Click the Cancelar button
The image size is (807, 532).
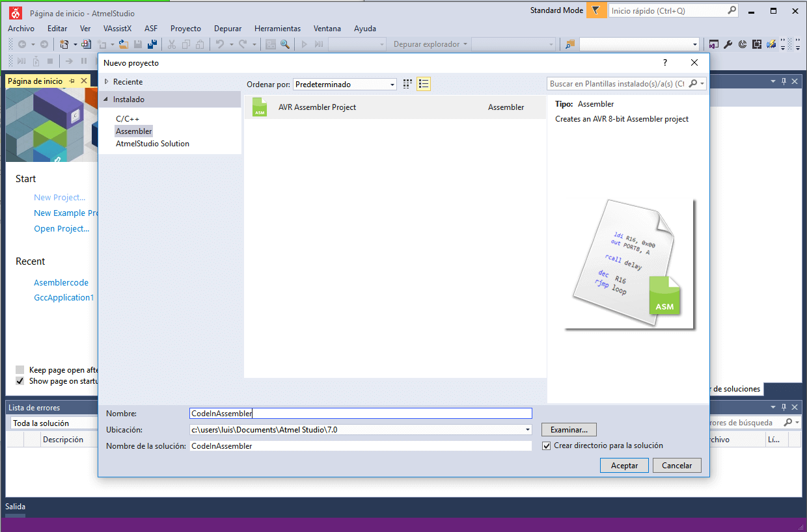(x=677, y=466)
